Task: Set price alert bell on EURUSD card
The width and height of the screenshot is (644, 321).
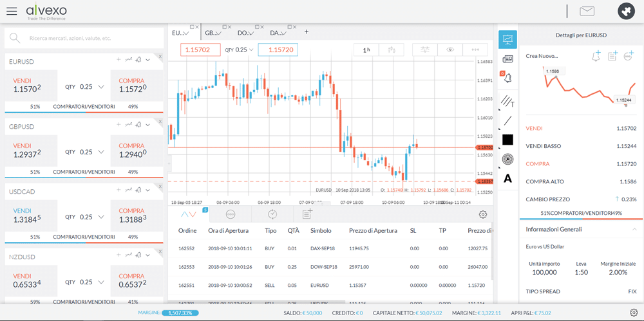Action: 138,60
